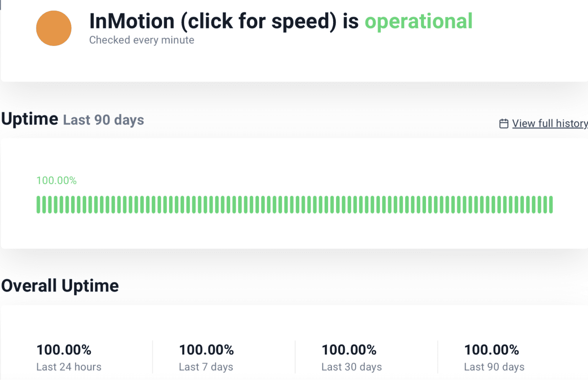
Task: Click a middle uptime history bar
Action: pyautogui.click(x=295, y=204)
